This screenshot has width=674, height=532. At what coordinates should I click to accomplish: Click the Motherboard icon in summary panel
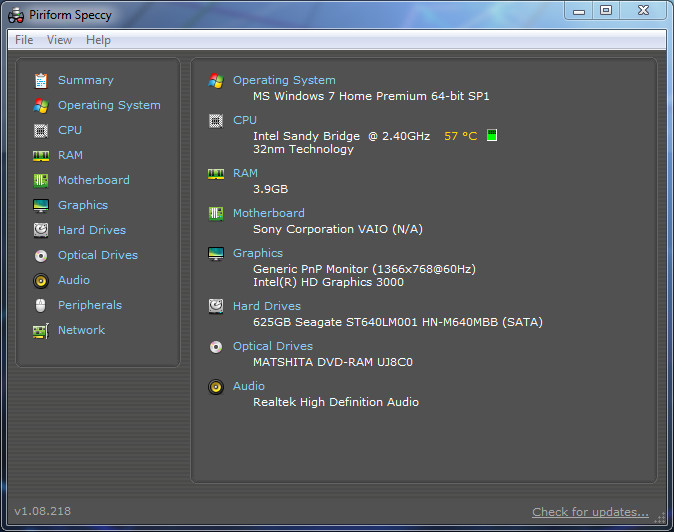(216, 213)
